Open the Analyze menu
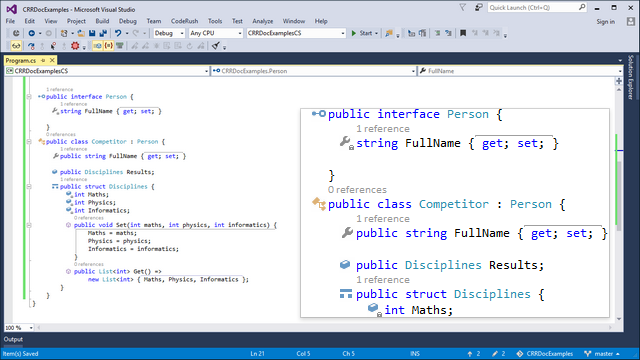The width and height of the screenshot is (640, 360). click(262, 21)
